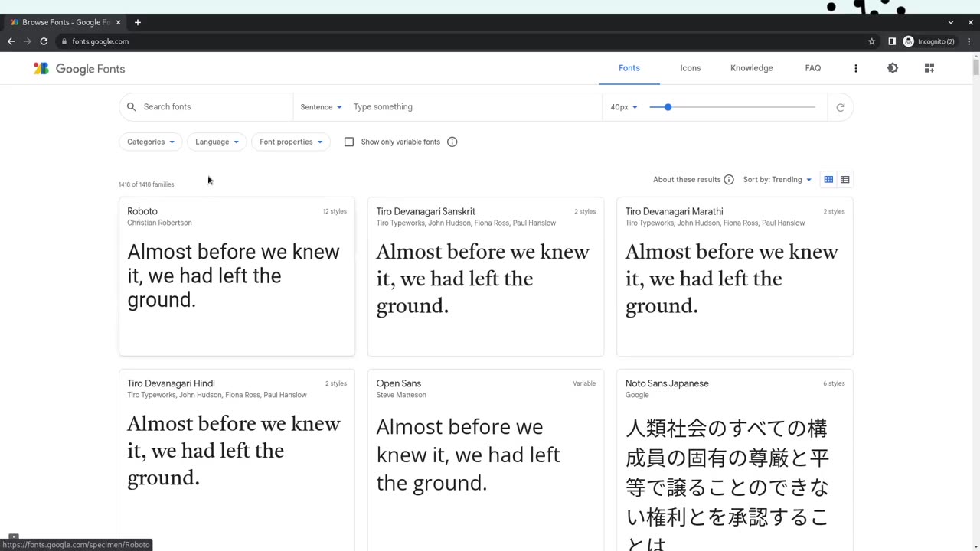The image size is (980, 551).
Task: Expand the Language filter
Action: (x=217, y=142)
